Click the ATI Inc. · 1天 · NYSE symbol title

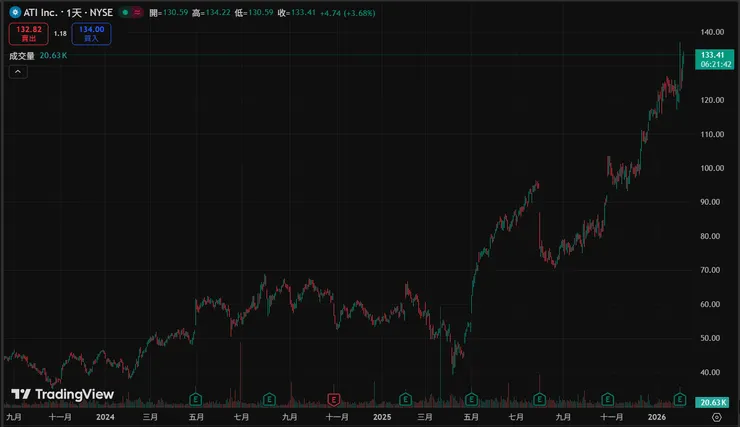coord(68,13)
